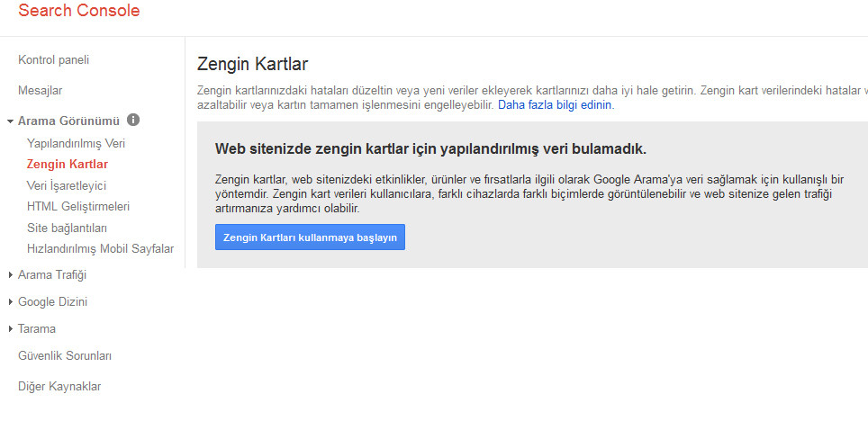Click the Search Console logo text
Image resolution: width=868 pixels, height=421 pixels.
[79, 11]
